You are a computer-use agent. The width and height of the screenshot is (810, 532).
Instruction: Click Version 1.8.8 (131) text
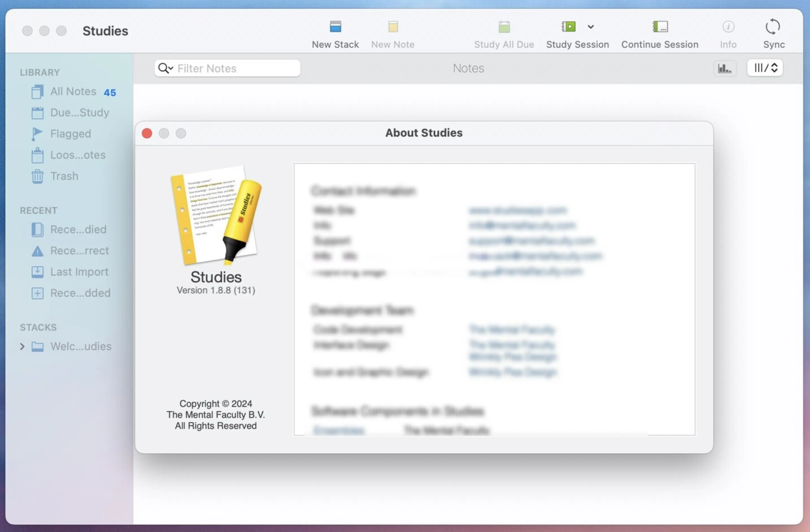click(216, 290)
